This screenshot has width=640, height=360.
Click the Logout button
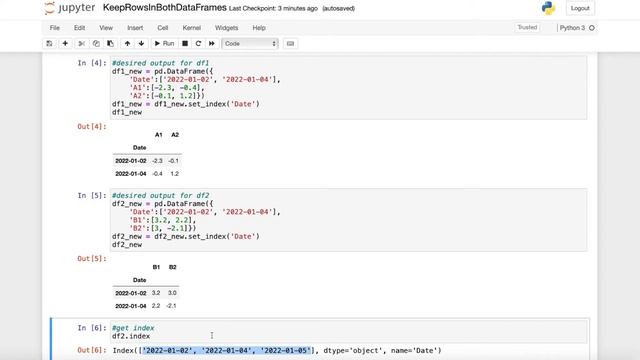tap(580, 8)
